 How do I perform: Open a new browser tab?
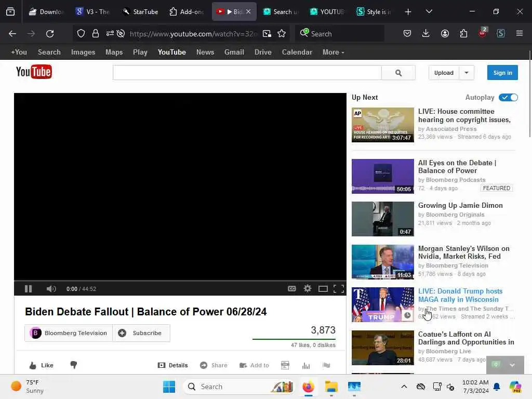click(408, 12)
